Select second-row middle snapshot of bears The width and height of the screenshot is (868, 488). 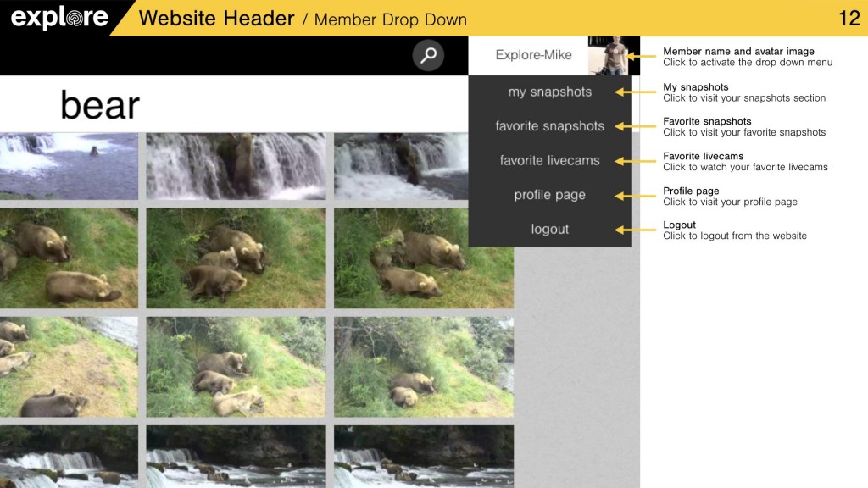pyautogui.click(x=236, y=258)
